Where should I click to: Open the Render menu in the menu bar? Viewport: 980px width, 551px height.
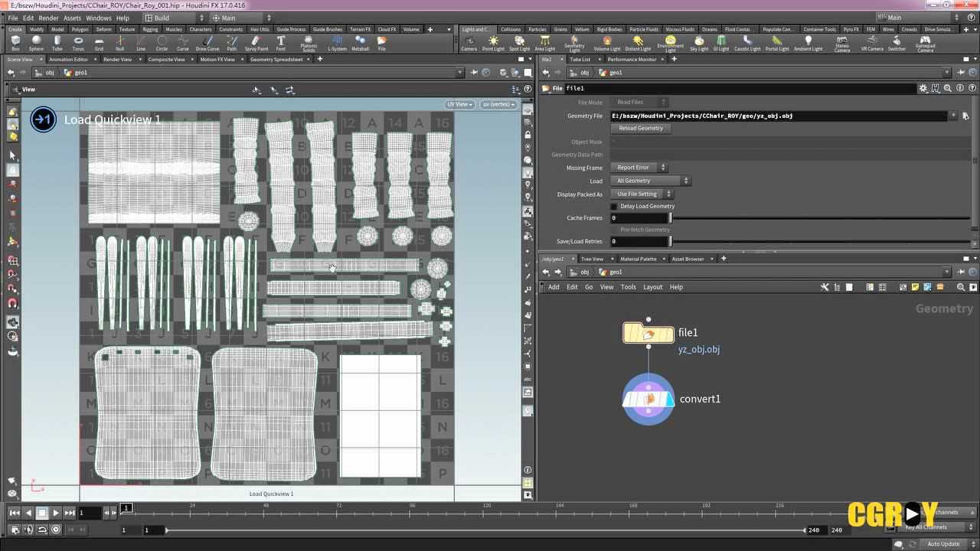point(48,18)
